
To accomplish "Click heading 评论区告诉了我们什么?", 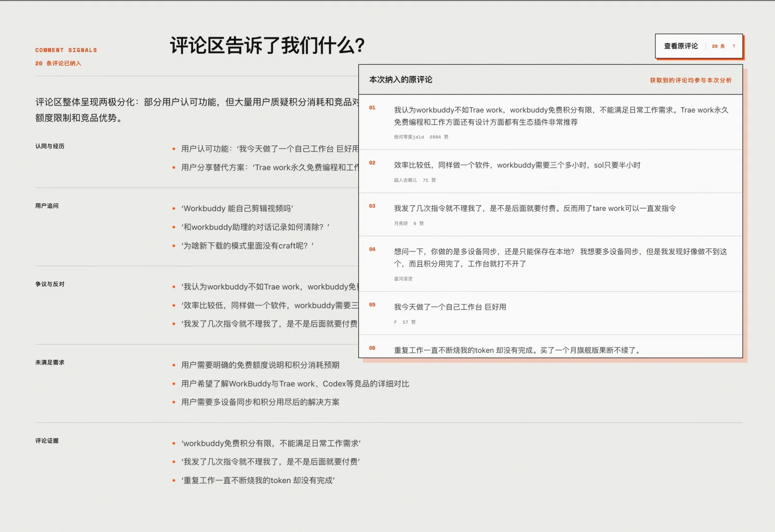I will [267, 46].
